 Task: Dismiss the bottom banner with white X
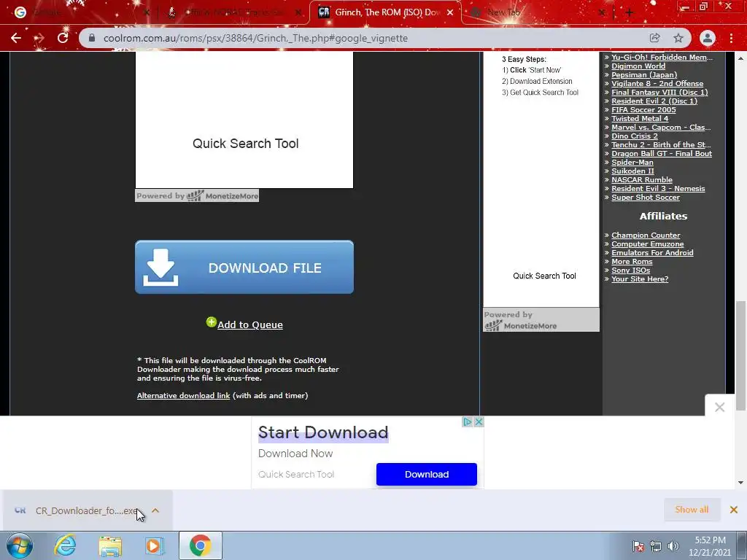coord(720,407)
